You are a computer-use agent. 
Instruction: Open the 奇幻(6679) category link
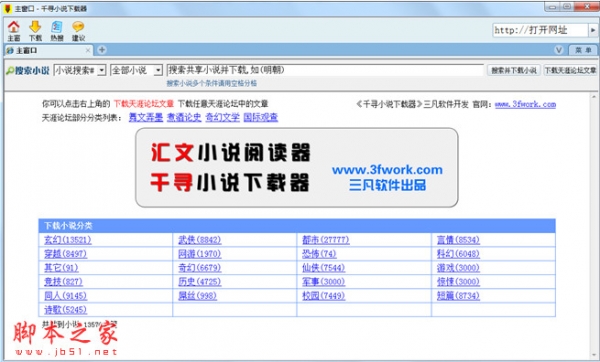click(x=200, y=267)
